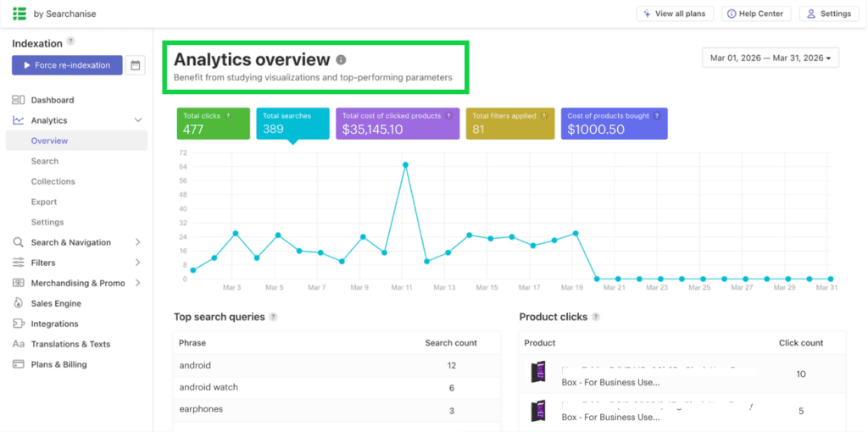Click the 'android' search phrase row
868x432 pixels.
coord(337,366)
